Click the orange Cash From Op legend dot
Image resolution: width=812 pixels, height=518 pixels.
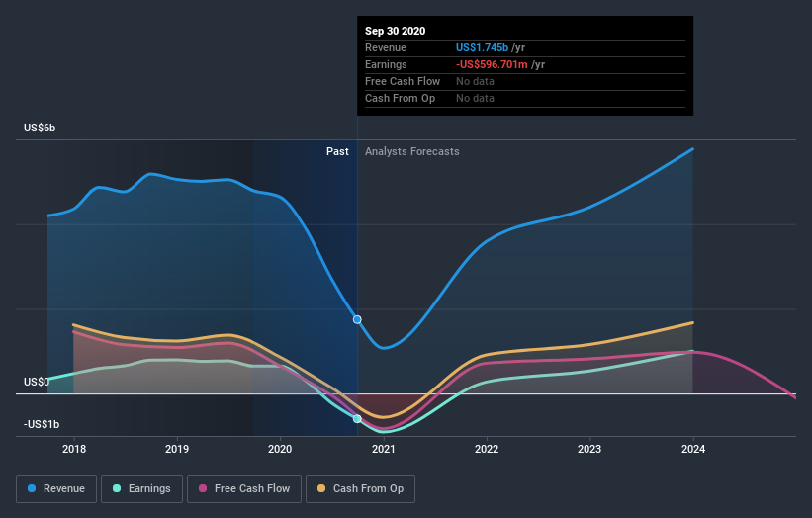point(321,488)
